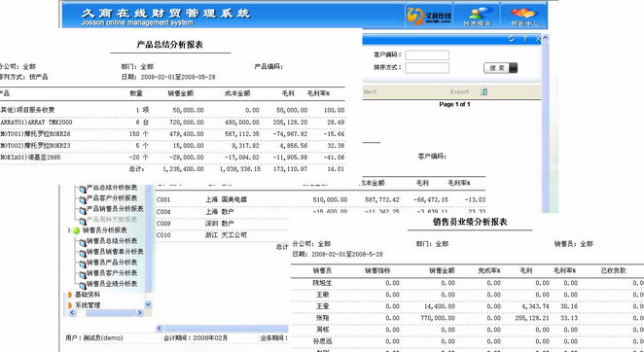Click salesperson 孙思远 in the performance report
The image size is (644, 352).
pyautogui.click(x=322, y=341)
